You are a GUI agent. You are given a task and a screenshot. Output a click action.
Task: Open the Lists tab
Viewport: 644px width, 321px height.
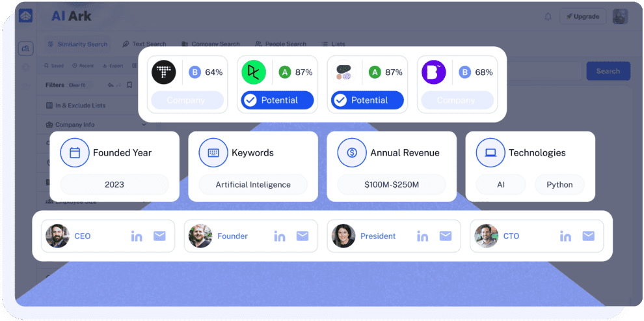point(333,44)
